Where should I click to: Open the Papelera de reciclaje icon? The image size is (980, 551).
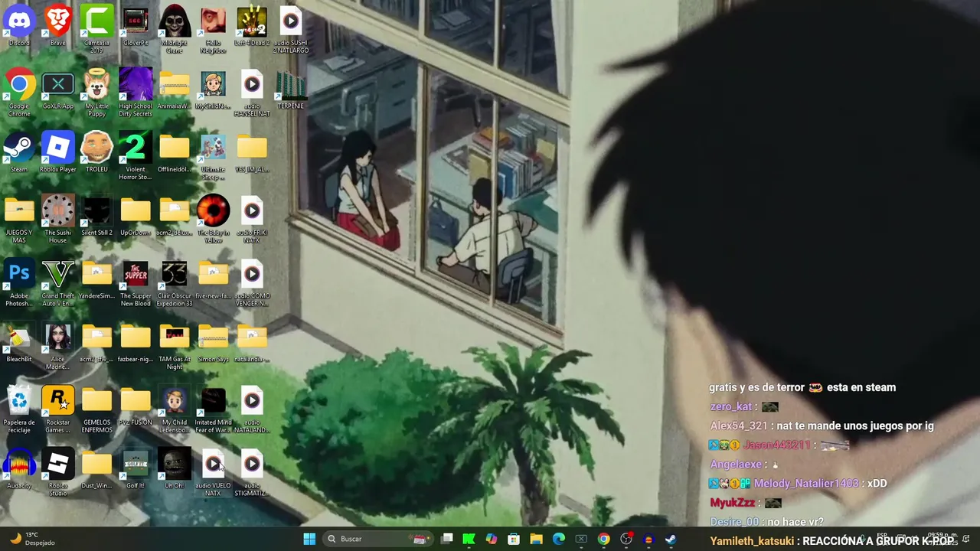pyautogui.click(x=19, y=409)
